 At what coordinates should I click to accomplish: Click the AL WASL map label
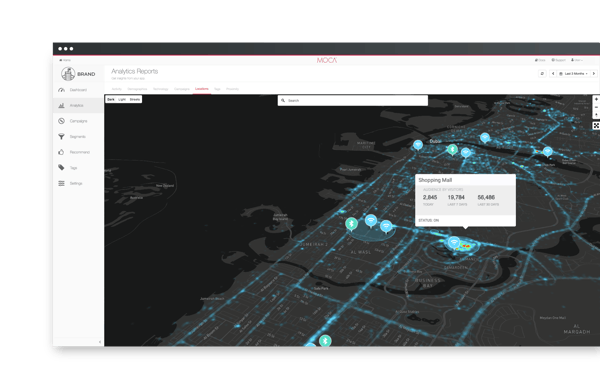coord(360,252)
